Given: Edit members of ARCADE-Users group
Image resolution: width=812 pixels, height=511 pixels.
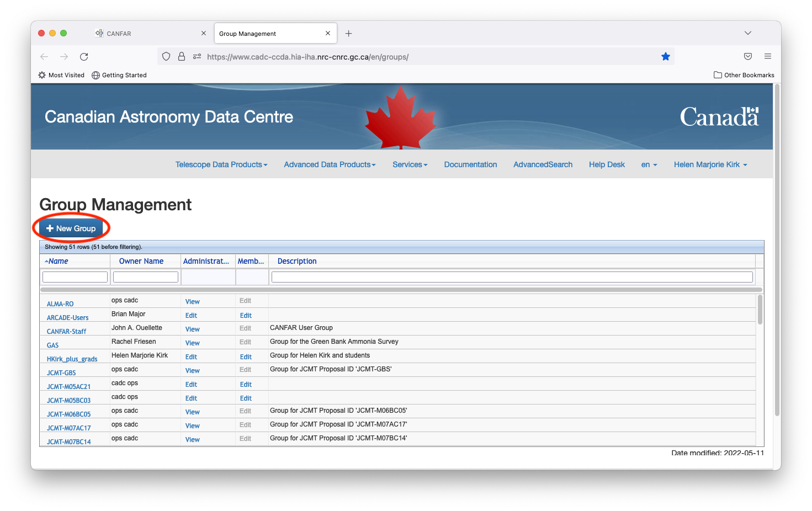Looking at the screenshot, I should 246,316.
